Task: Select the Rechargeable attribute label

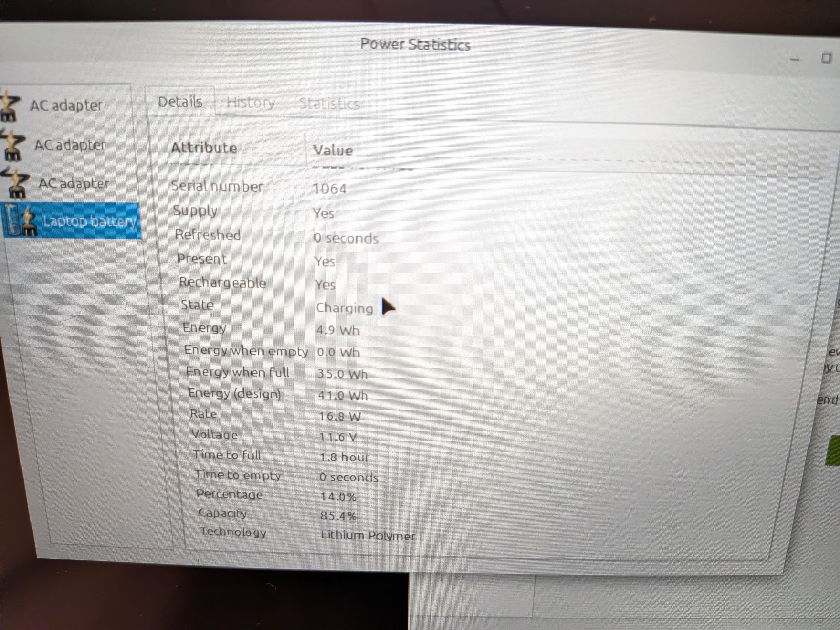Action: tap(222, 282)
